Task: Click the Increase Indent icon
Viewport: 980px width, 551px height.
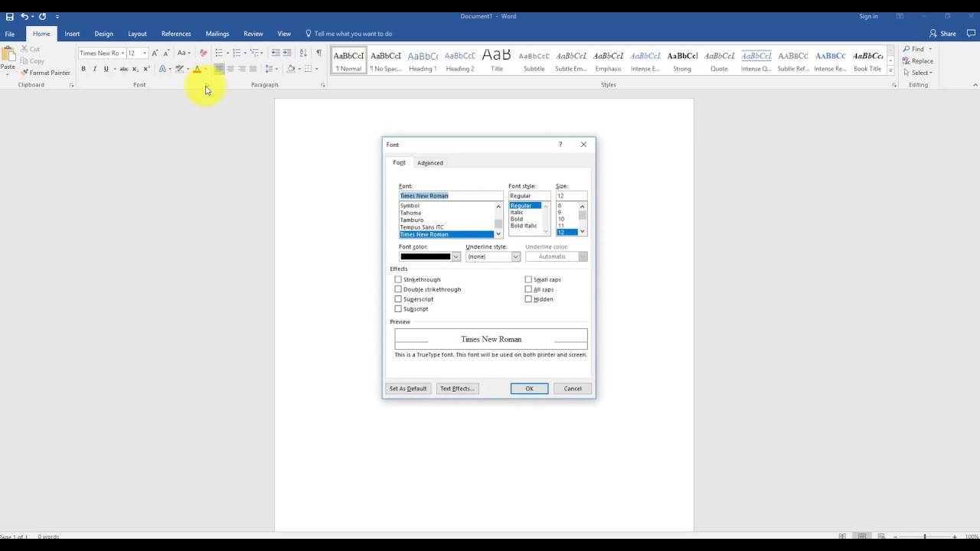Action: click(x=287, y=53)
